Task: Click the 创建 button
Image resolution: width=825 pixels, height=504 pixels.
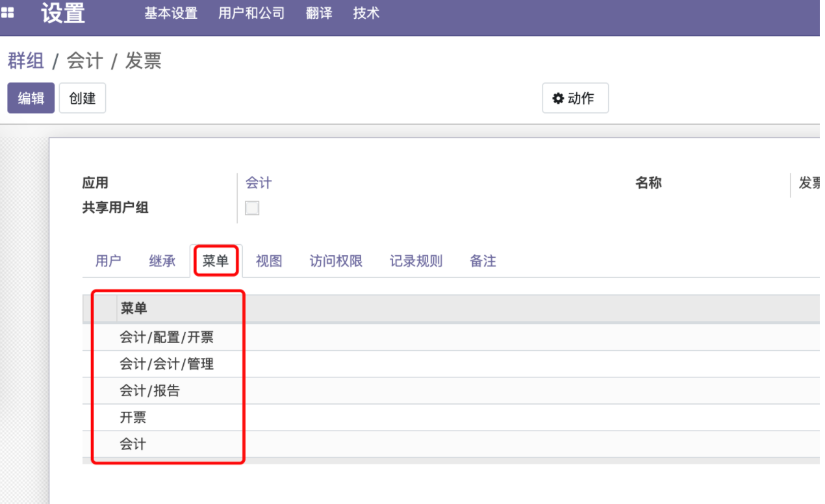Action: click(82, 98)
